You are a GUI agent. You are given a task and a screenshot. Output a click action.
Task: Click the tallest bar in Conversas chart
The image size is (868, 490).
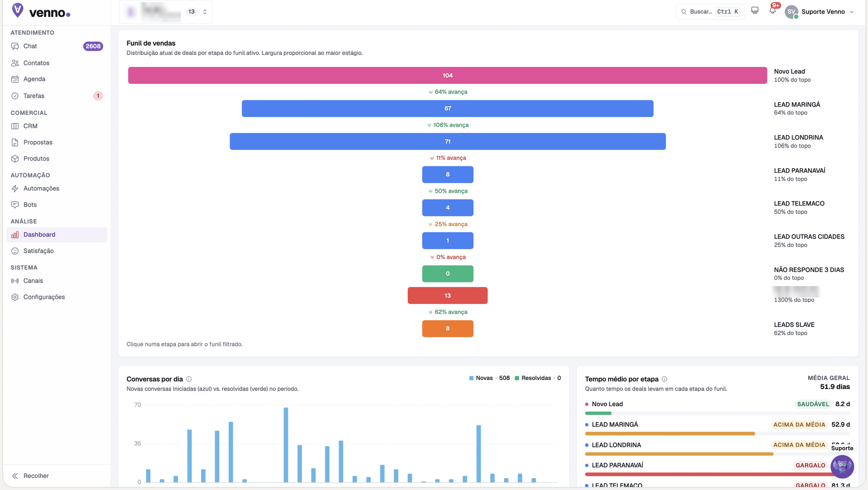(x=286, y=445)
